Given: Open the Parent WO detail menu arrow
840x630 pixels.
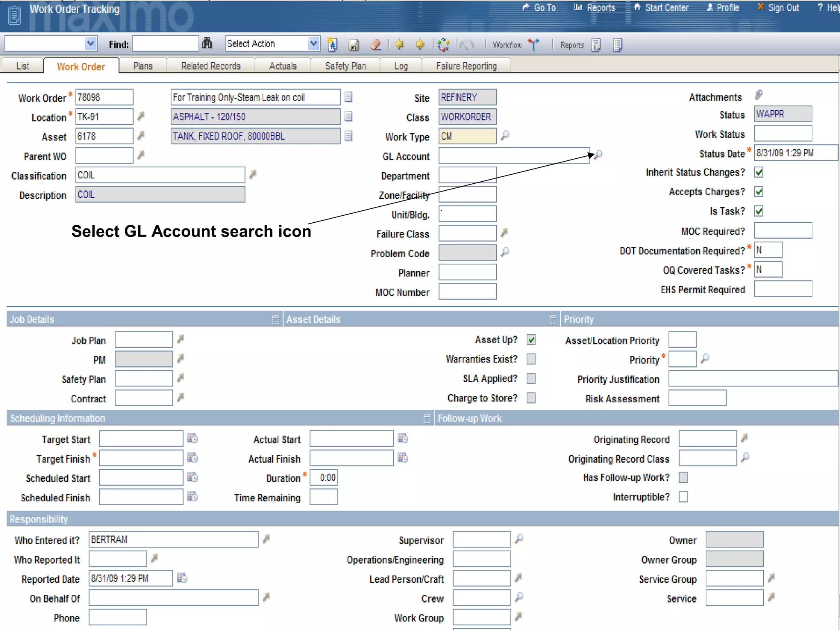Looking at the screenshot, I should point(141,155).
